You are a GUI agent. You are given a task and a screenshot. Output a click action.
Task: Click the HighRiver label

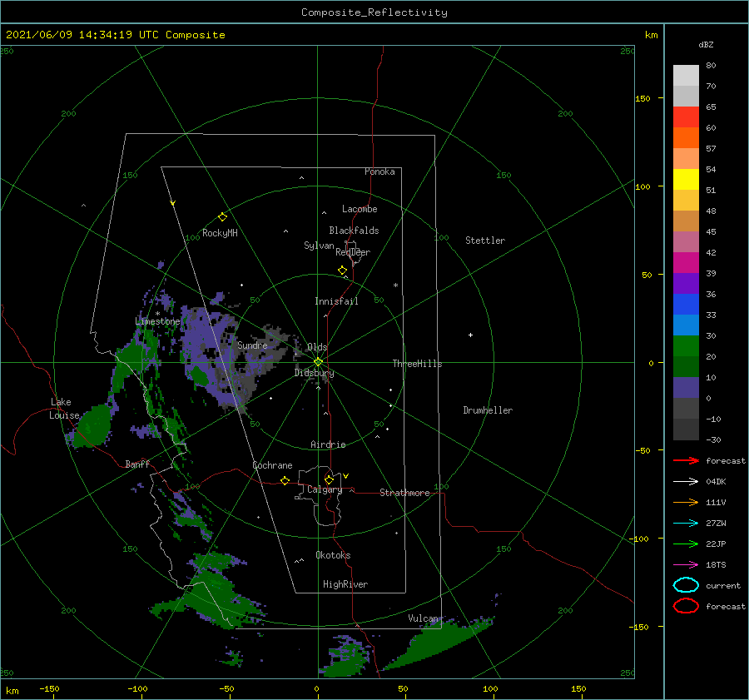pyautogui.click(x=345, y=584)
